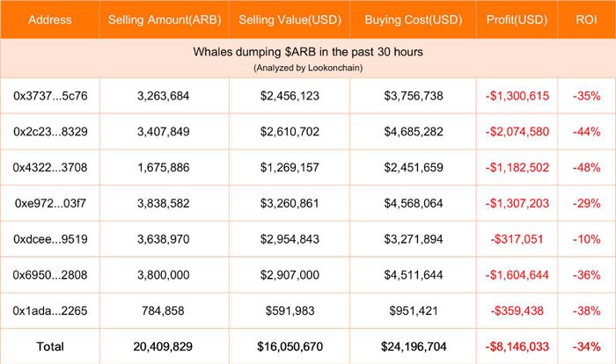Click the Address column header
The width and height of the screenshot is (616, 364).
point(50,19)
